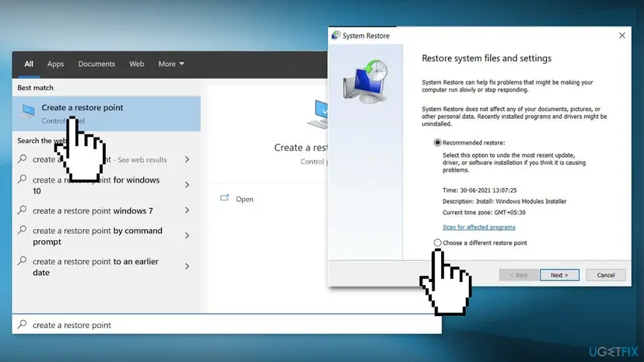Click Next in System Restore
This screenshot has height=362, width=644.
[x=559, y=275]
